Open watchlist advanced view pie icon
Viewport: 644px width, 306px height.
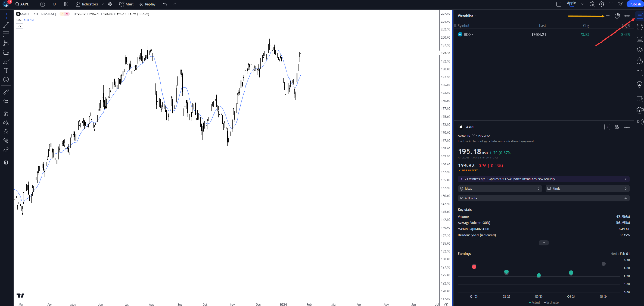coord(617,16)
